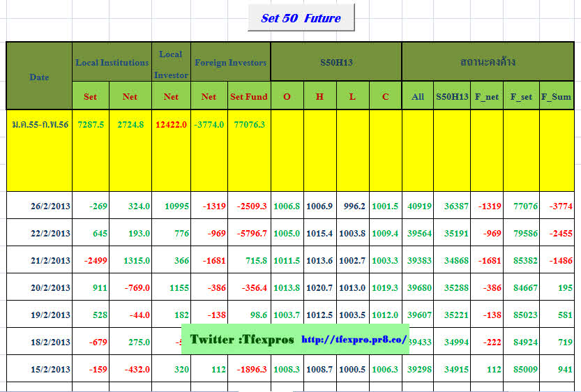Select the Set Fund column subheader
This screenshot has height=392, width=581.
(249, 97)
